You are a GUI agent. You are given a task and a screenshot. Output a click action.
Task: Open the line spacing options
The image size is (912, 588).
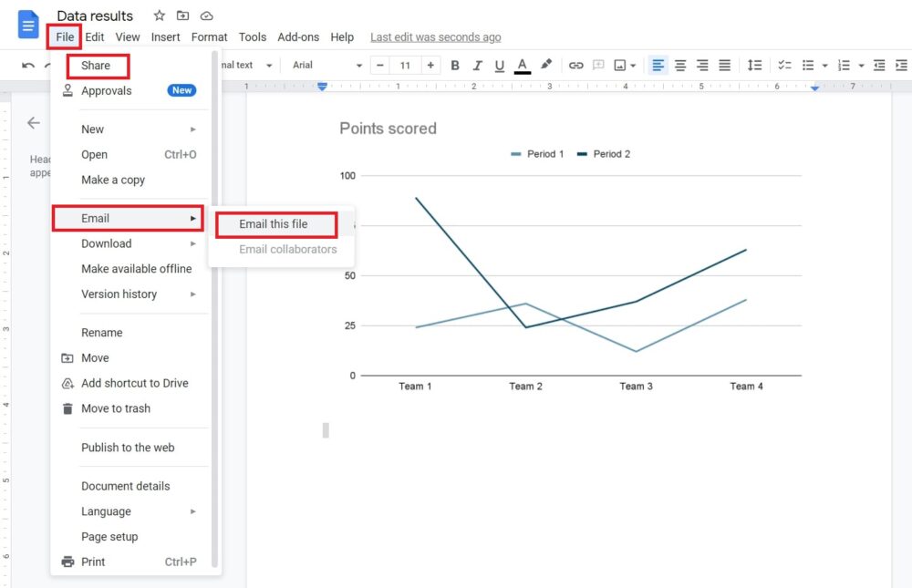(x=754, y=65)
